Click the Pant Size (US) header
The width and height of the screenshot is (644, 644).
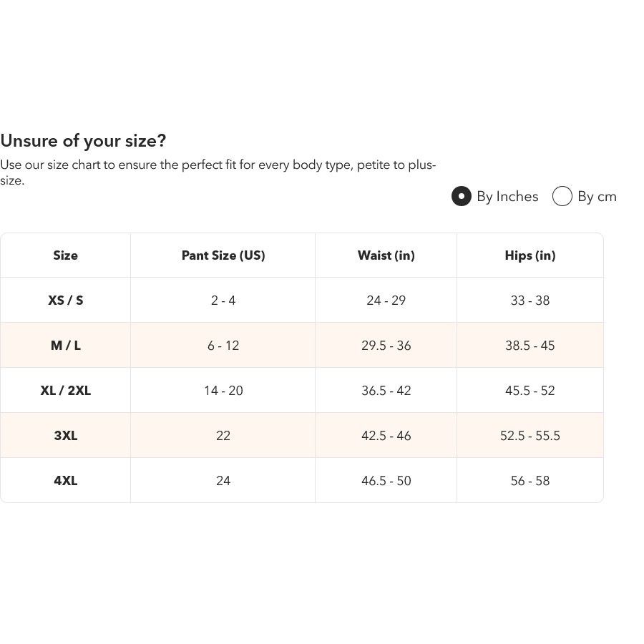(223, 255)
